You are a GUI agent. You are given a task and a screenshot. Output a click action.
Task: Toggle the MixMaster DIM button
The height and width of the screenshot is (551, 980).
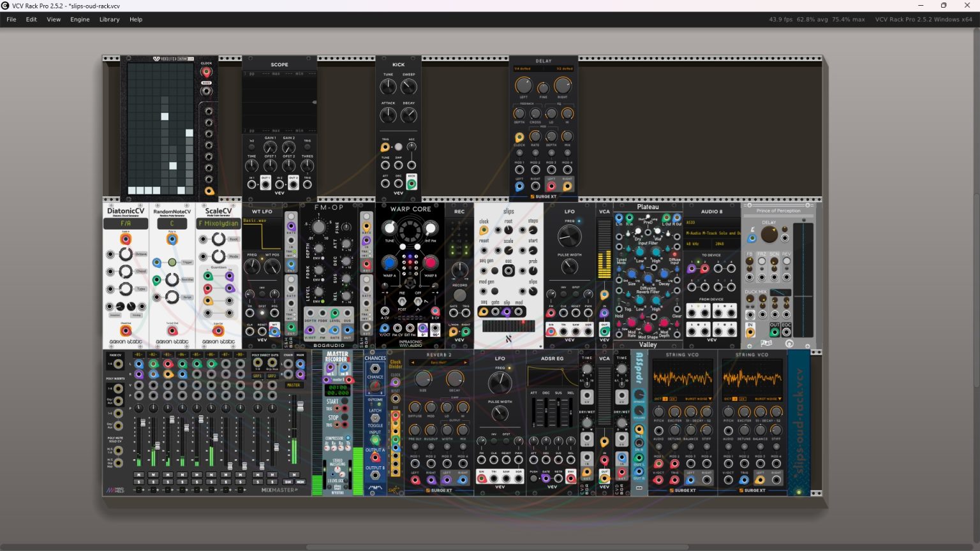click(x=288, y=482)
